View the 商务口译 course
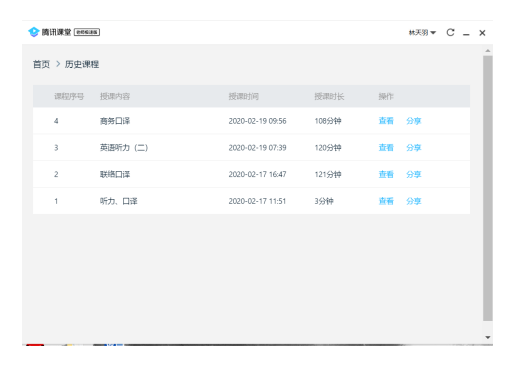The image size is (514, 373). 386,121
